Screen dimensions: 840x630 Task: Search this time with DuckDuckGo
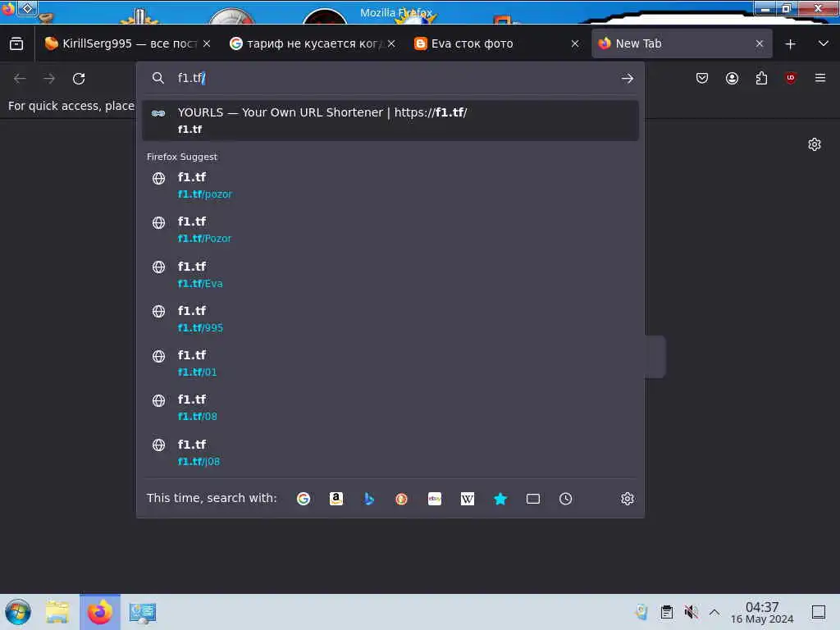coord(401,499)
